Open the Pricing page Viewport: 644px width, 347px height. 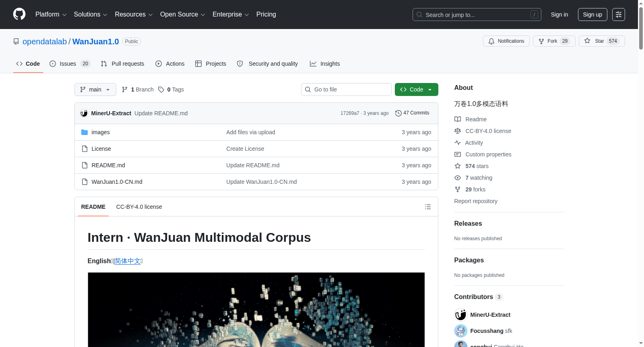tap(266, 15)
